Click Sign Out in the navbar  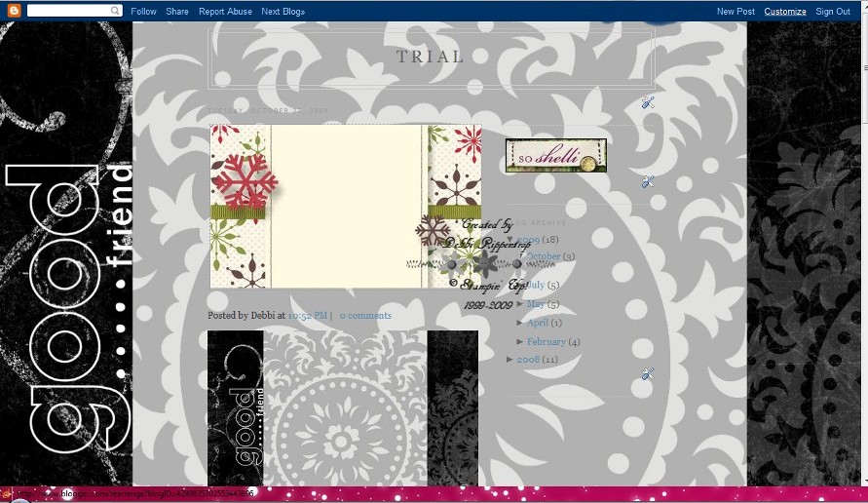(833, 11)
